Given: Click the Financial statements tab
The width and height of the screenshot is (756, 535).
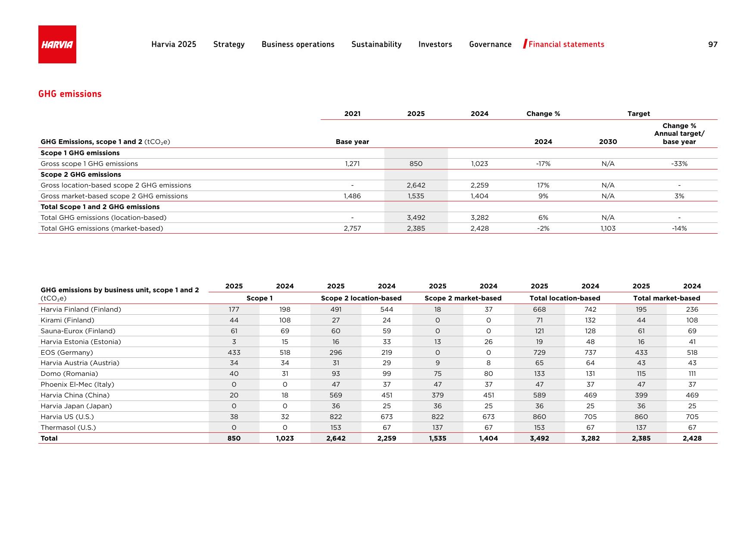Looking at the screenshot, I should tap(566, 44).
